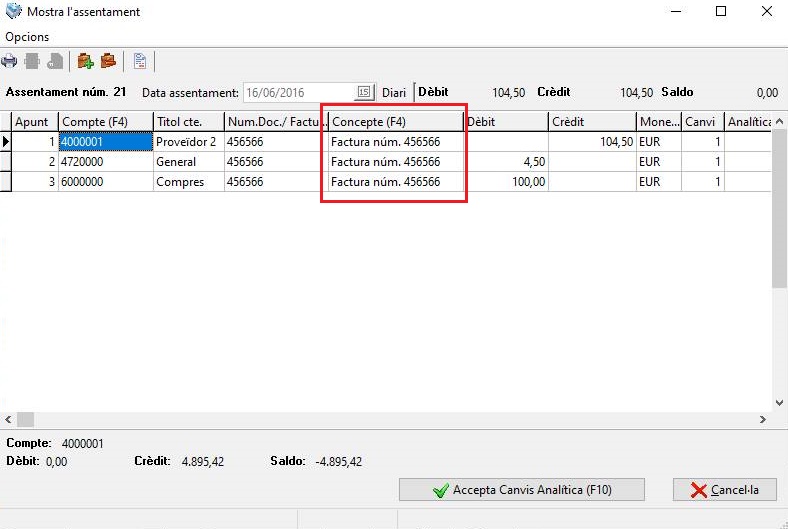
Task: Click the concept cell in the General row
Action: pyautogui.click(x=396, y=162)
